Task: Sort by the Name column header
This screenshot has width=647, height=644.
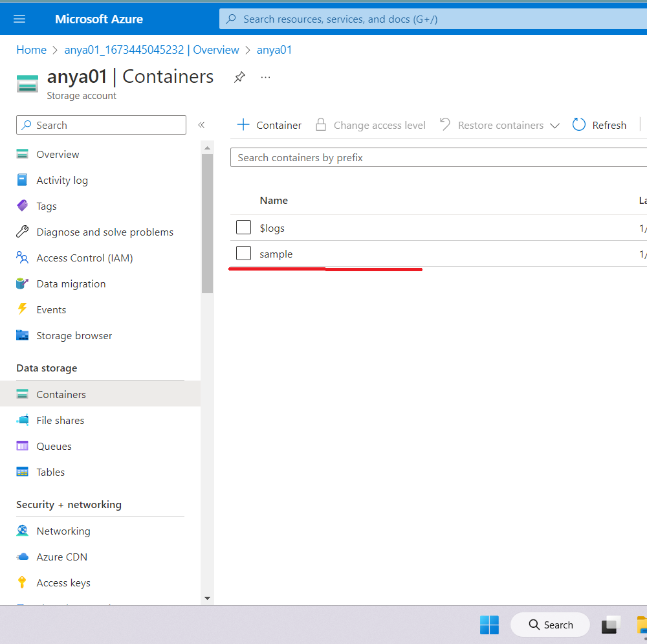Action: pos(274,201)
